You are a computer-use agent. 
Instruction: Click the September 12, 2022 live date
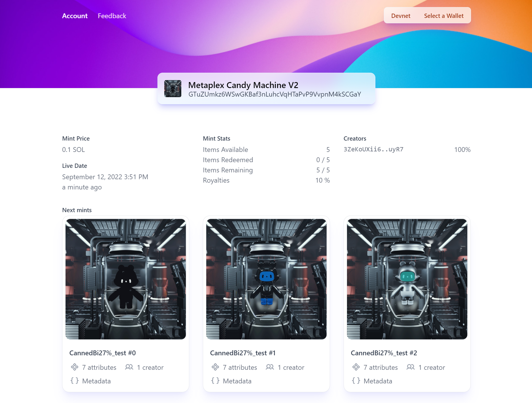click(x=105, y=177)
